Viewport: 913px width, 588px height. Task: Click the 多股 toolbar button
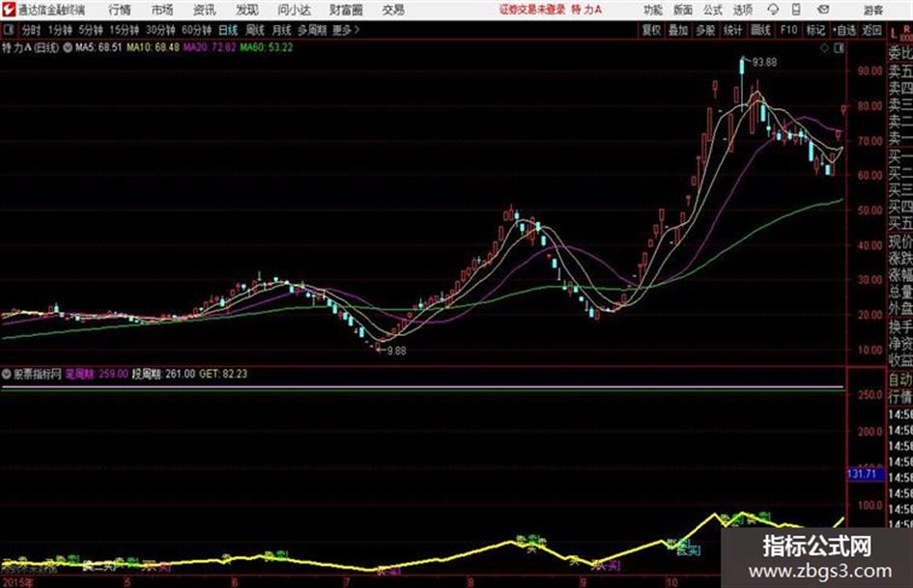point(705,30)
